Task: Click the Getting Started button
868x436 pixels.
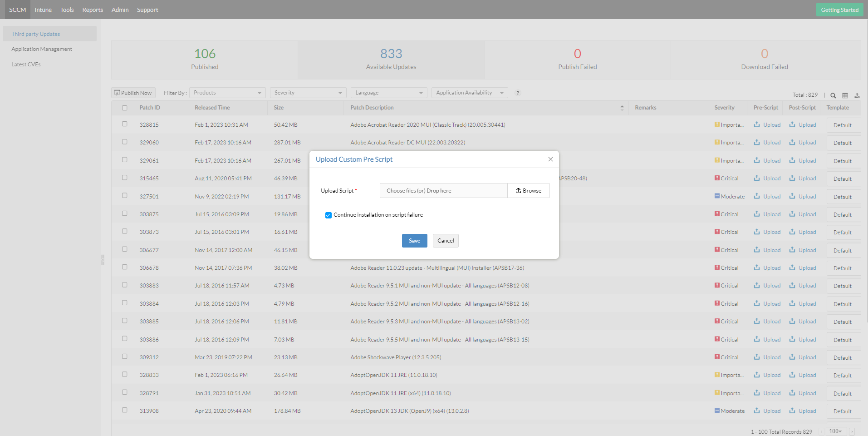Action: point(840,10)
